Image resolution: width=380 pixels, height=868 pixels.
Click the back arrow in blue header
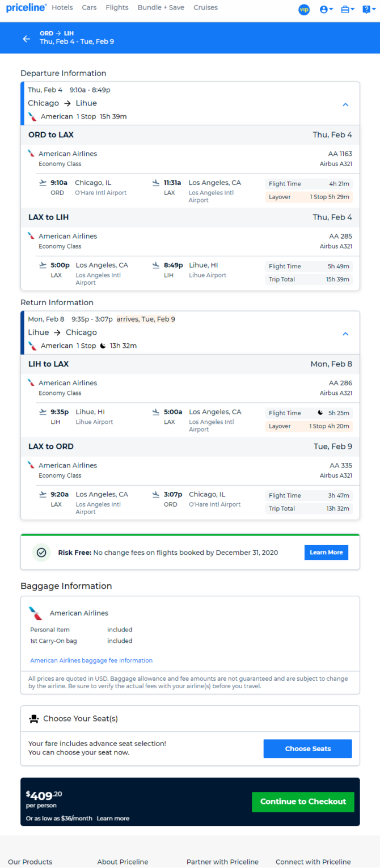[26, 39]
